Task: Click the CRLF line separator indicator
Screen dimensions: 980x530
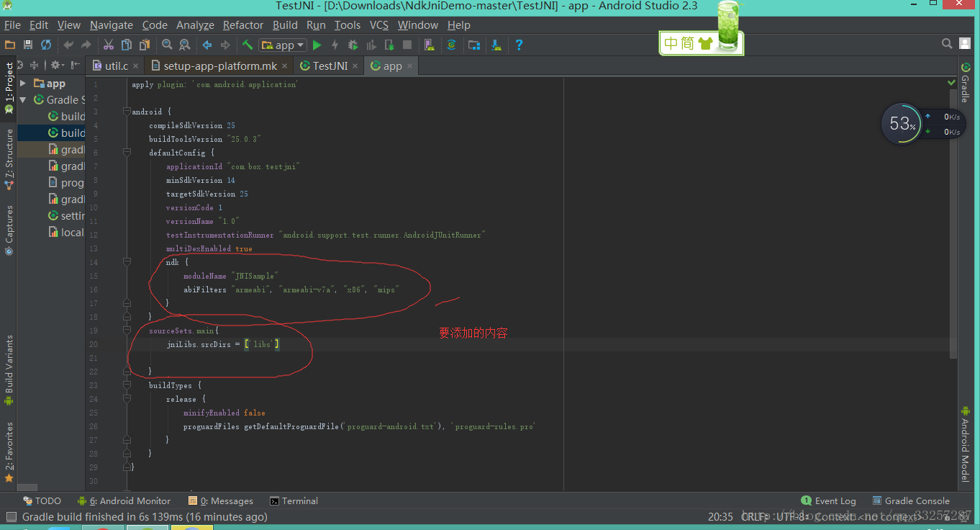Action: (x=755, y=516)
